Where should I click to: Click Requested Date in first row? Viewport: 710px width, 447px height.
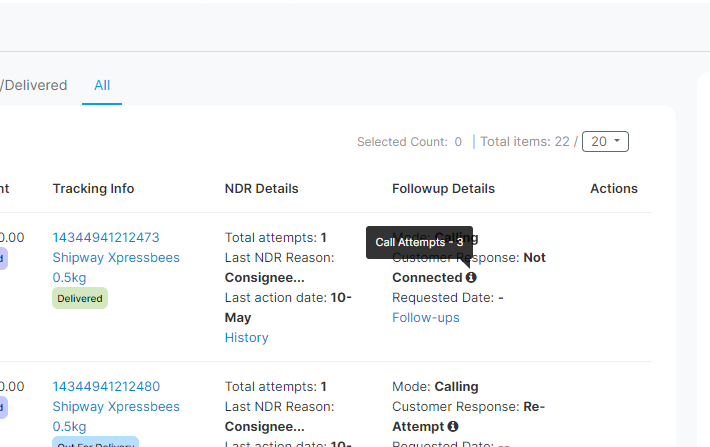coord(448,298)
